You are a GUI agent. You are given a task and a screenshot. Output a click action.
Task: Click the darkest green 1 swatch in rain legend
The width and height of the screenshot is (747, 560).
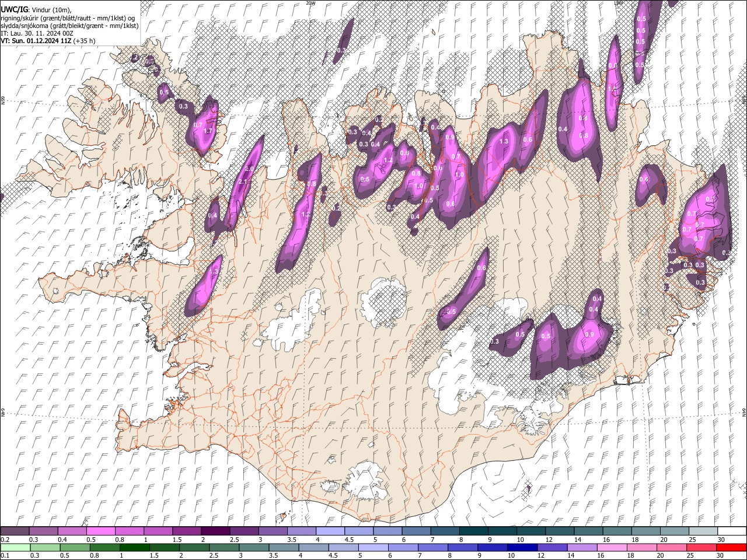click(135, 548)
